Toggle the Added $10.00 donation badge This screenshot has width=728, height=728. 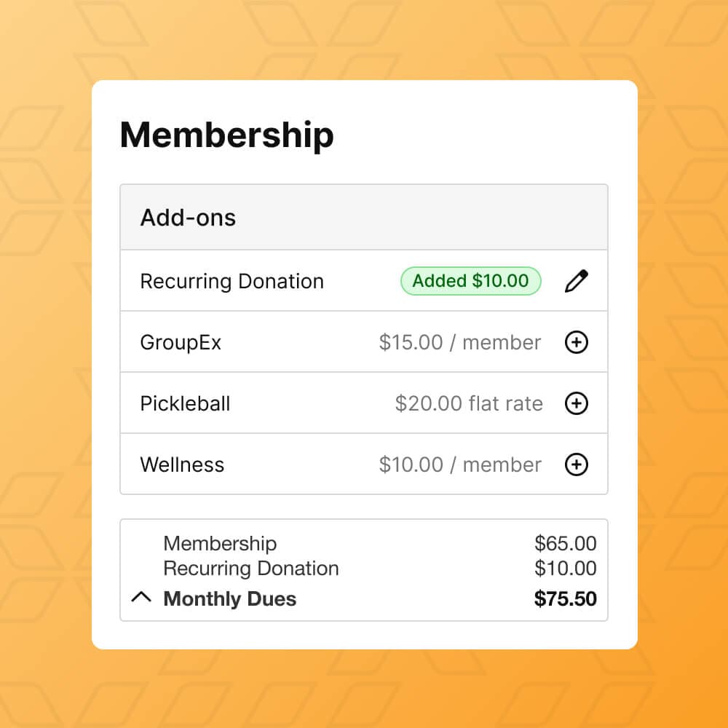tap(470, 281)
